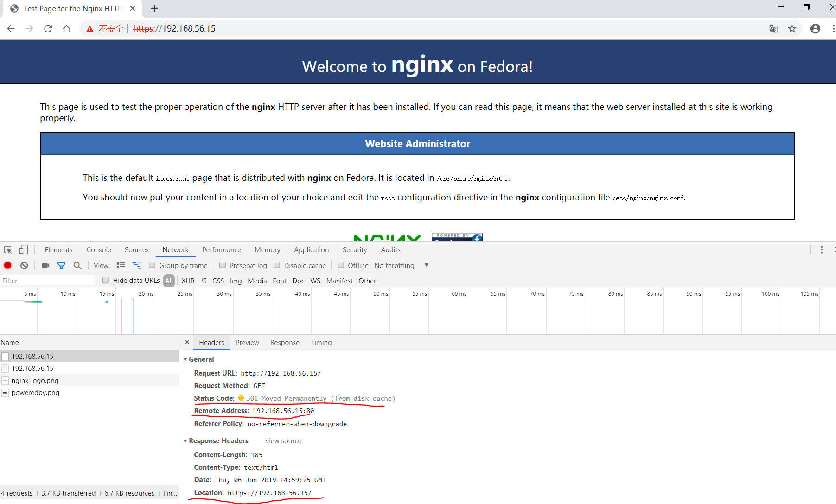Open the Security panel

pos(355,250)
